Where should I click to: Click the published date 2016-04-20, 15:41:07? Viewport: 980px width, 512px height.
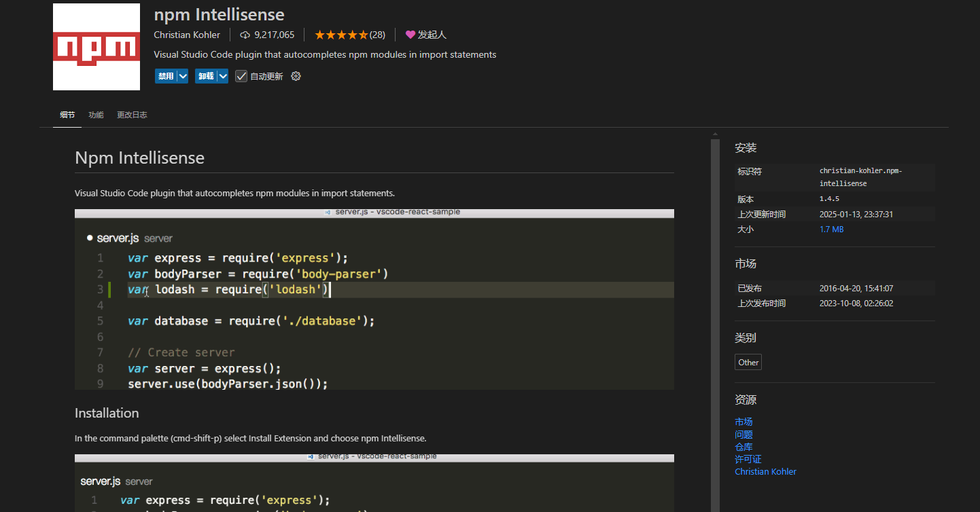(856, 289)
